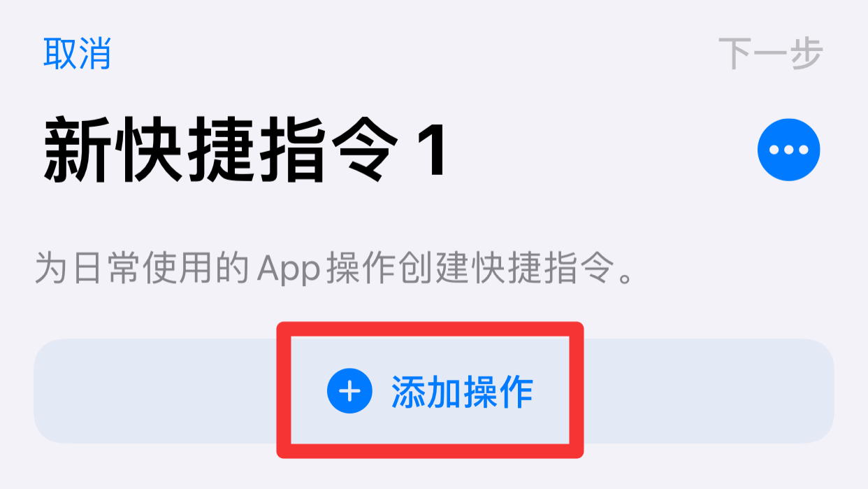This screenshot has height=489, width=868.
Task: Click 取消 to cancel shortcut creation
Action: (77, 53)
